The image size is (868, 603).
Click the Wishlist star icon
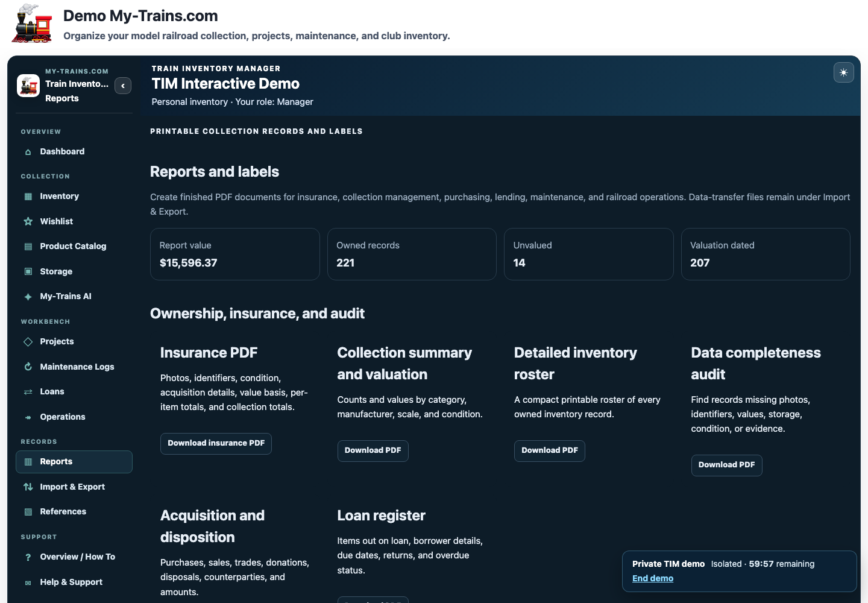coord(28,221)
